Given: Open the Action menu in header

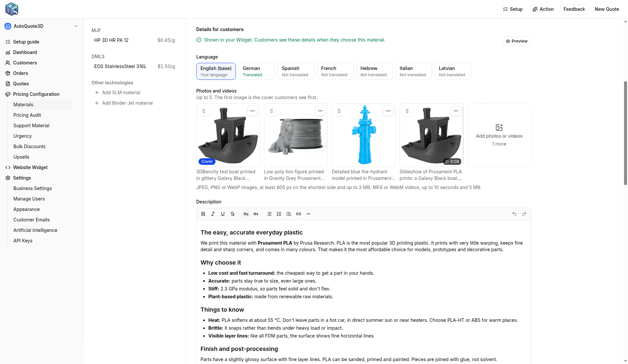Looking at the screenshot, I should click(x=543, y=9).
